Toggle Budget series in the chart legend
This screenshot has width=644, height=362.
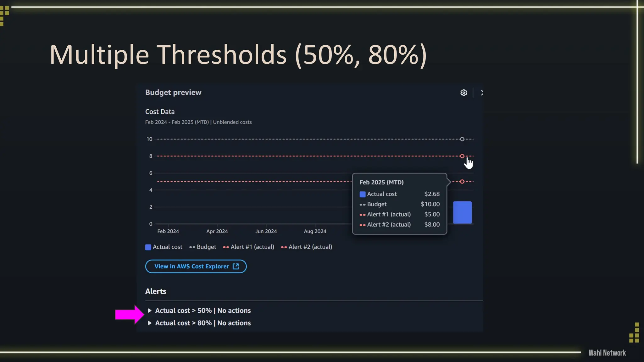203,247
